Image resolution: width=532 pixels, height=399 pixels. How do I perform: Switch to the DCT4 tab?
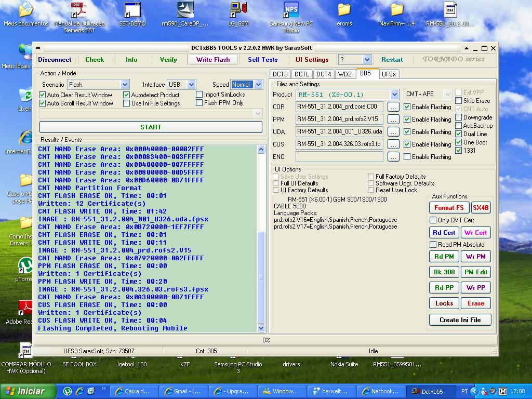tap(324, 74)
